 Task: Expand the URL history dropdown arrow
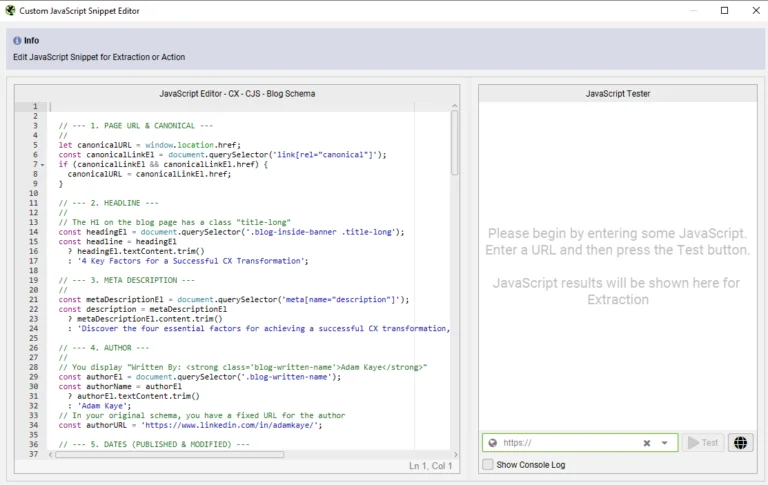point(665,443)
